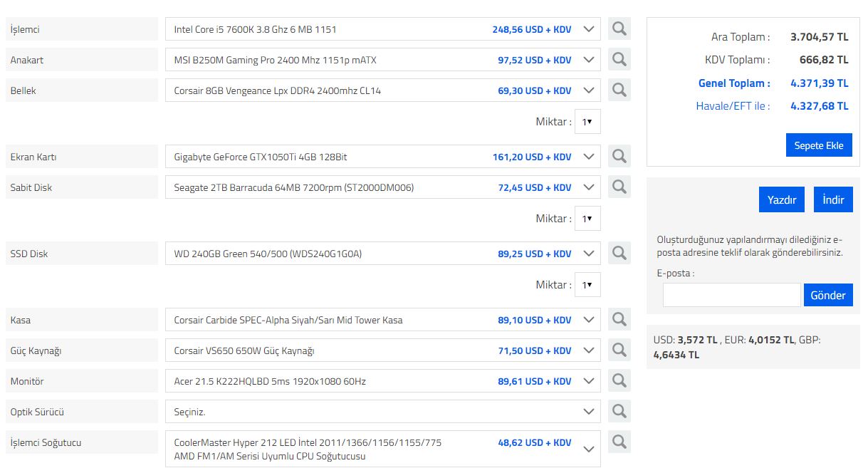Click the Sepete Ekle button

(x=819, y=145)
